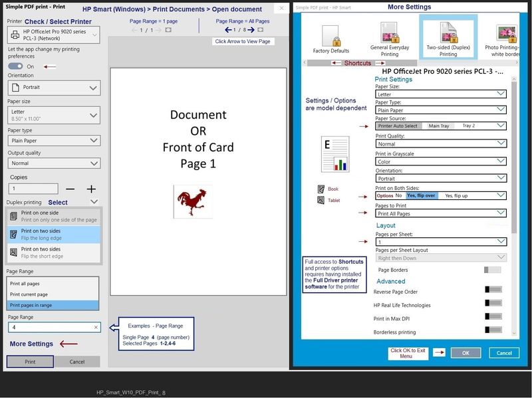Select Print on one side option
Screen dimensions: 532x398
54,217
